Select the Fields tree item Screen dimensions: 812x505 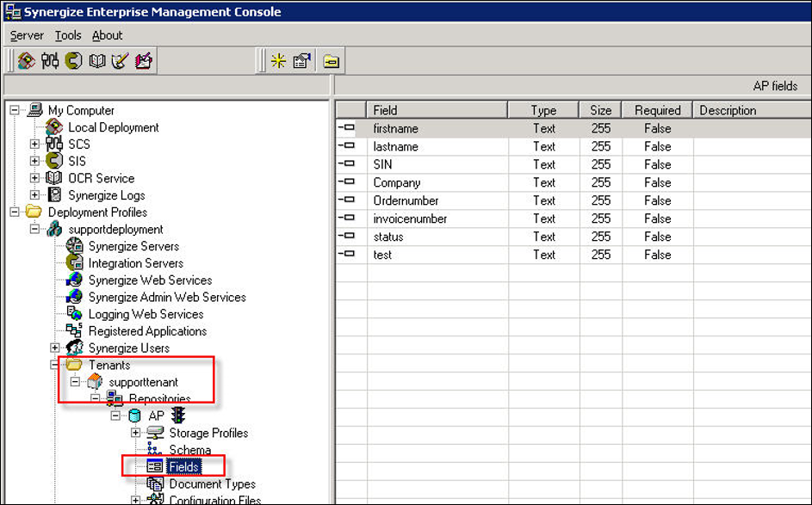tap(183, 466)
